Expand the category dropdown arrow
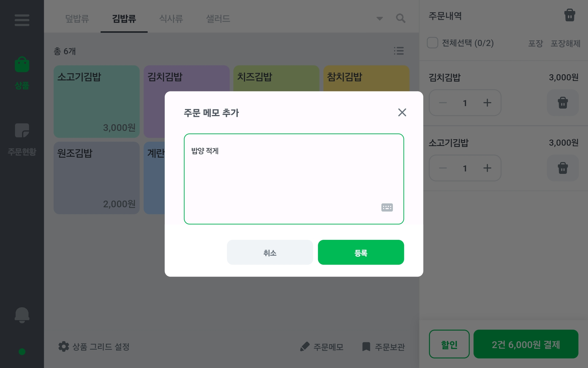Viewport: 588px width, 368px height. [x=380, y=19]
